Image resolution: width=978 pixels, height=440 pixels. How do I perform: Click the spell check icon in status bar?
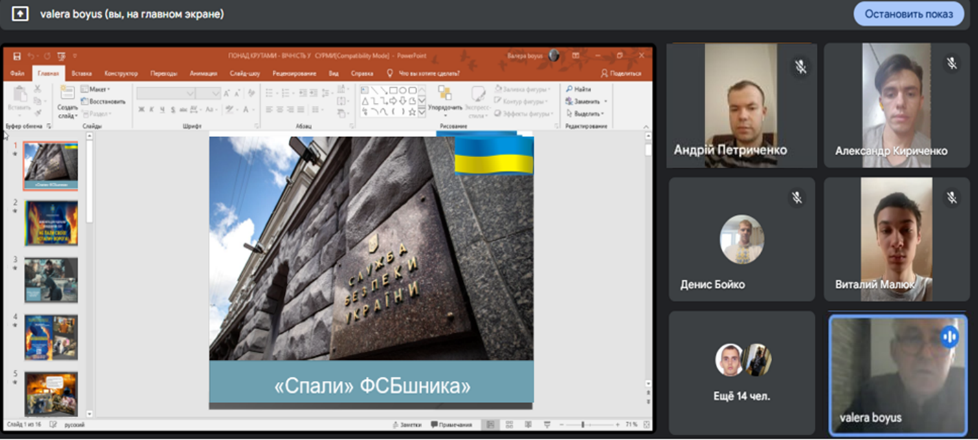52,424
